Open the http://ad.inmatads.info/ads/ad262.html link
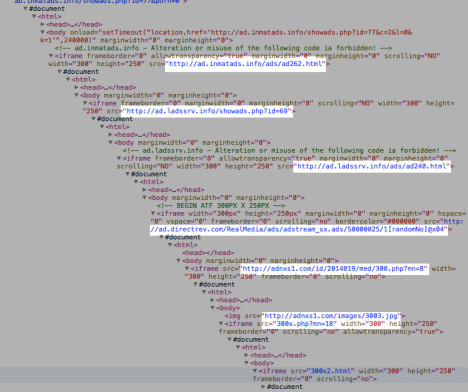The image size is (468, 392). pyautogui.click(x=246, y=63)
